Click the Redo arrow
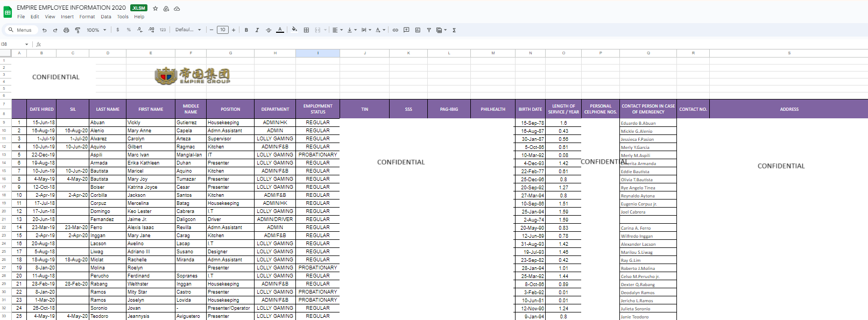868x320 pixels. tap(55, 30)
